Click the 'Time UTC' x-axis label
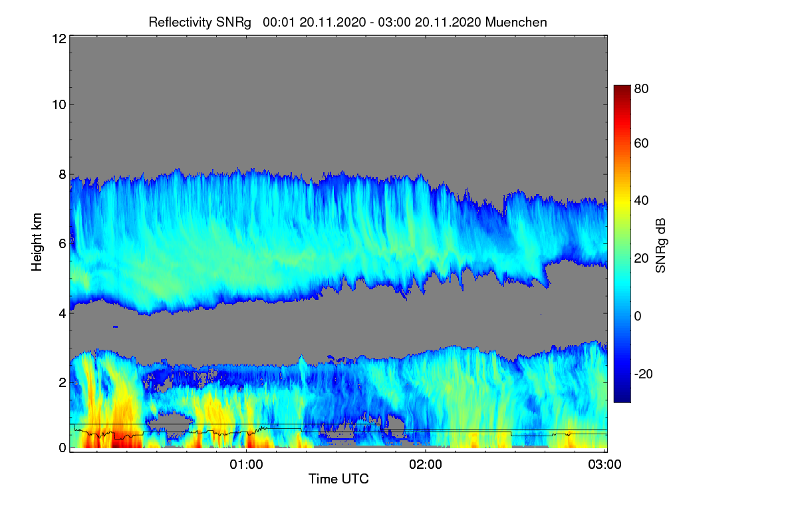This screenshot has height=532, width=798. tap(338, 478)
